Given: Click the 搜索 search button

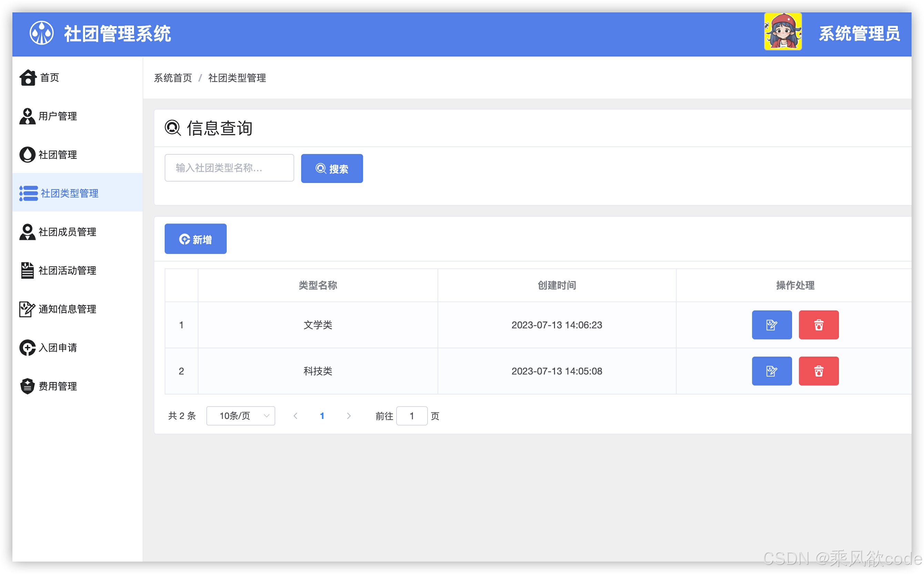Looking at the screenshot, I should coord(332,168).
